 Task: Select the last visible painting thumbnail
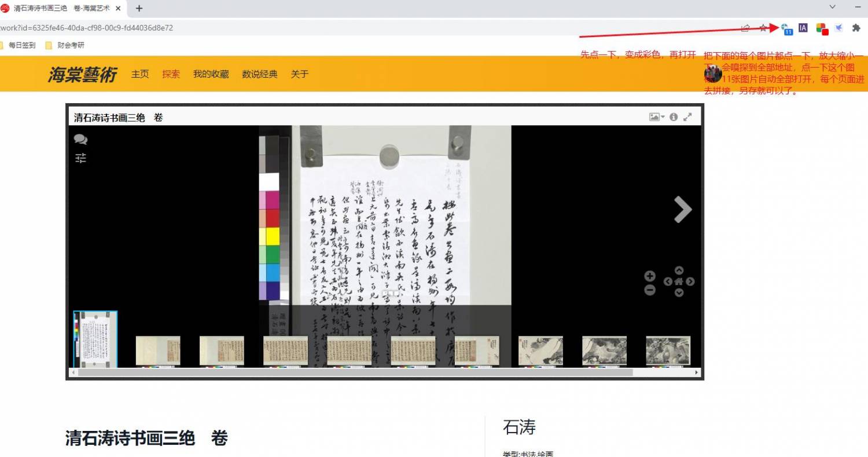pyautogui.click(x=668, y=352)
